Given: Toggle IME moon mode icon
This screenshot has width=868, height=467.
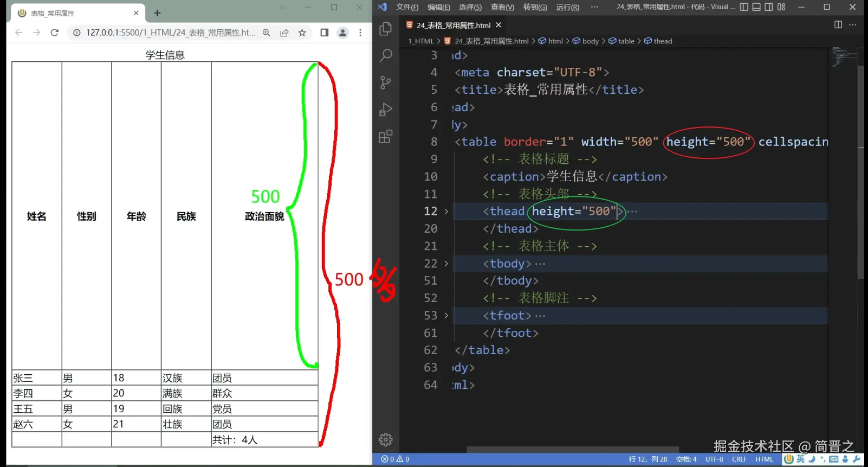Looking at the screenshot, I should point(812,459).
